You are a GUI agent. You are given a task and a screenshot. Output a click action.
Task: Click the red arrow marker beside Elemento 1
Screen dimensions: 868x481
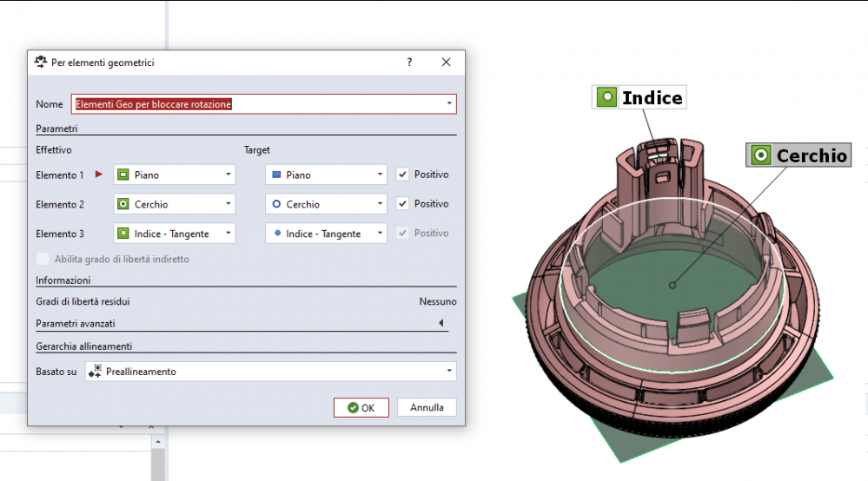tap(99, 175)
